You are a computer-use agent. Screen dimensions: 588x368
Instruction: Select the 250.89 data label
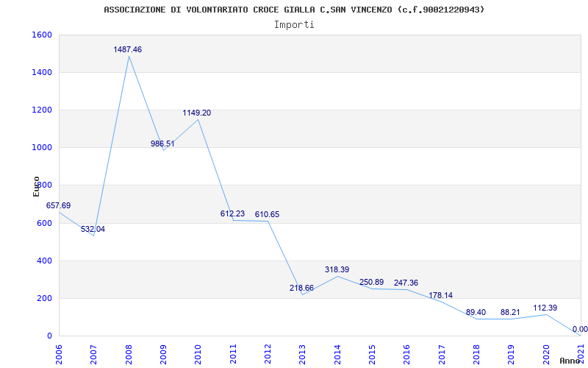click(372, 283)
